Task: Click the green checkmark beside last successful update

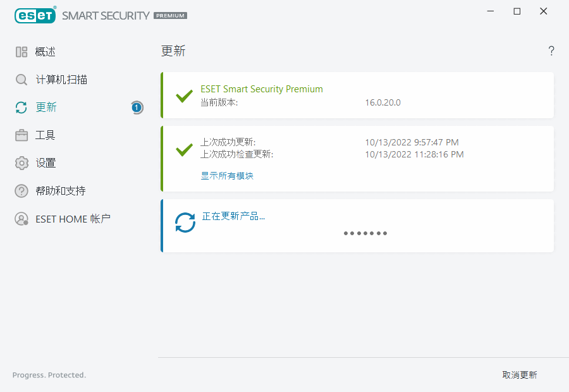Action: [x=184, y=149]
